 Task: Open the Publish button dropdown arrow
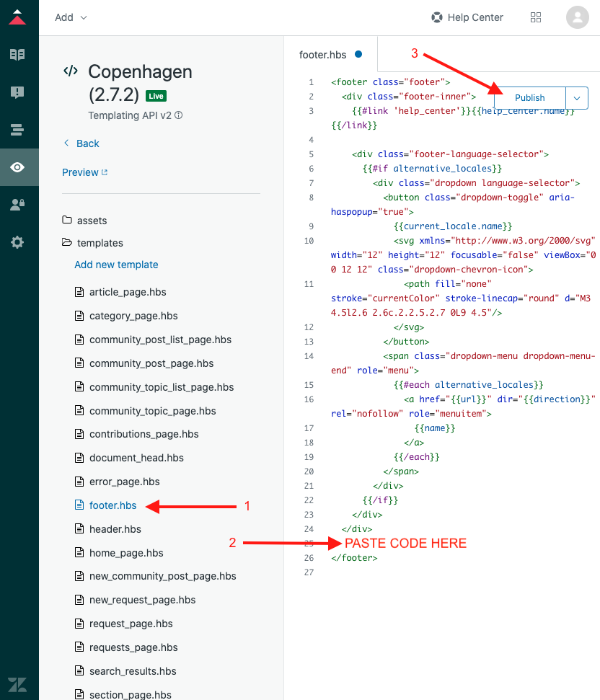pos(577,98)
